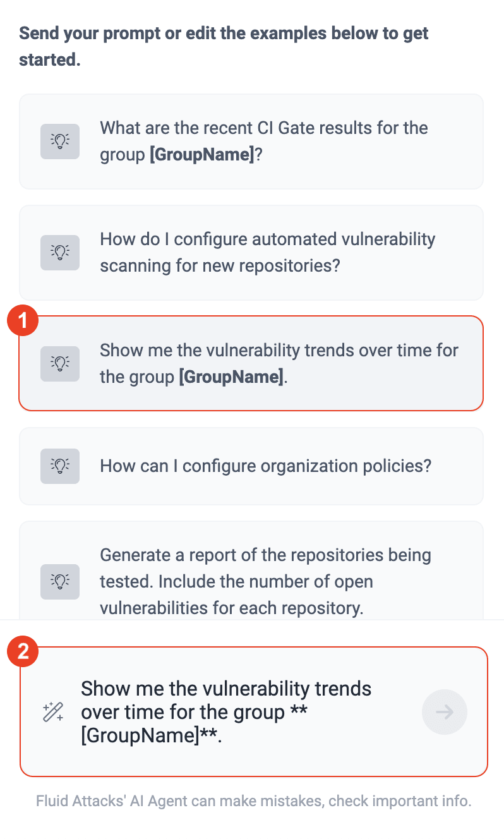
Task: Click the highlighted vulnerability trends suggestion card
Action: point(251,363)
